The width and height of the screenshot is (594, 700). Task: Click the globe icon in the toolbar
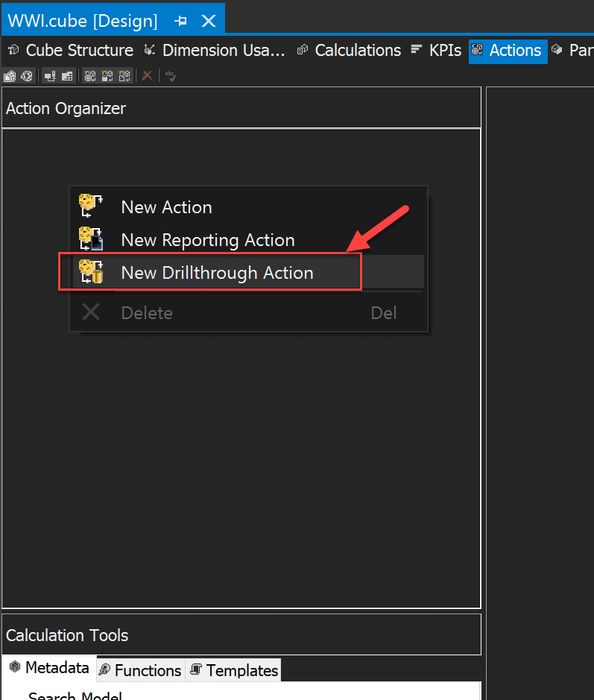point(26,75)
